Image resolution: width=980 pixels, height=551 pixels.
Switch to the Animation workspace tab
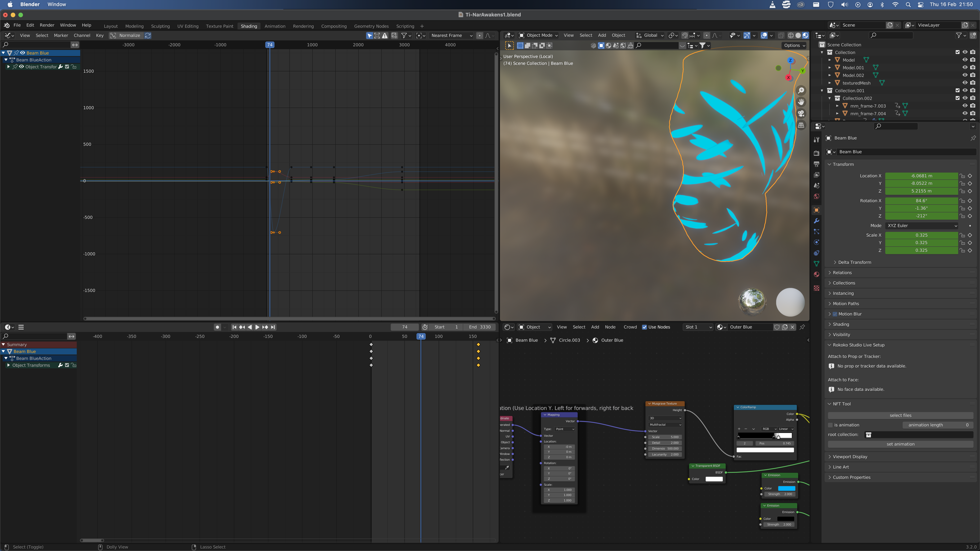point(275,26)
